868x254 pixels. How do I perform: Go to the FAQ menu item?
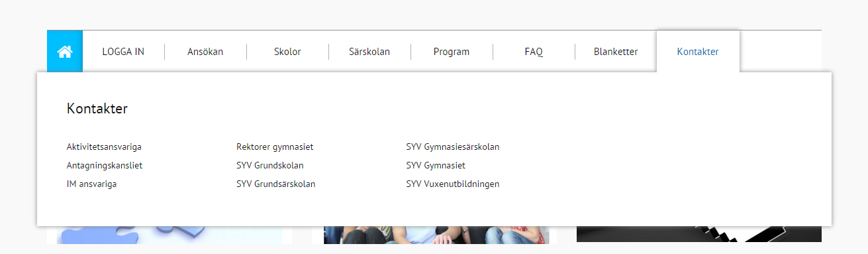pyautogui.click(x=534, y=52)
